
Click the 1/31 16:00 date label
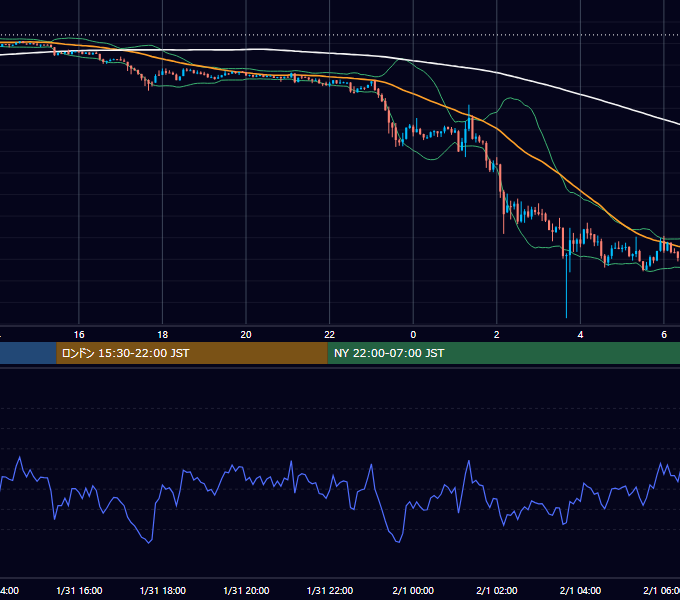pyautogui.click(x=79, y=591)
